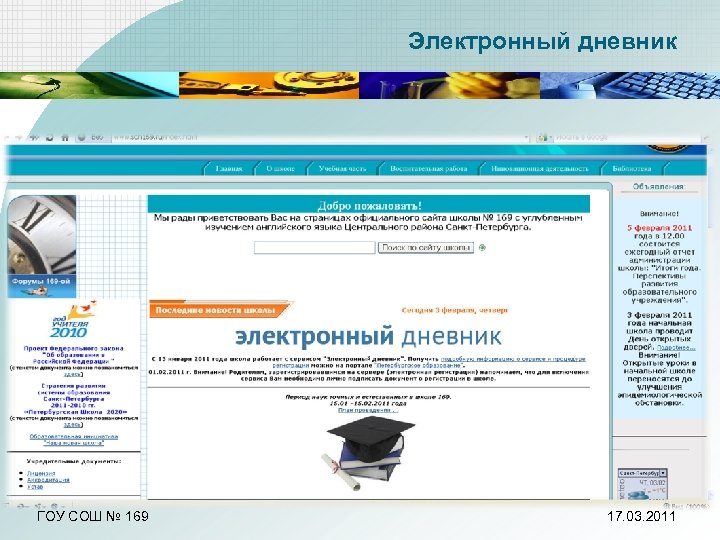Viewport: 720px width, 540px height.
Task: Click the Вид zoom control in status bar
Action: click(686, 506)
